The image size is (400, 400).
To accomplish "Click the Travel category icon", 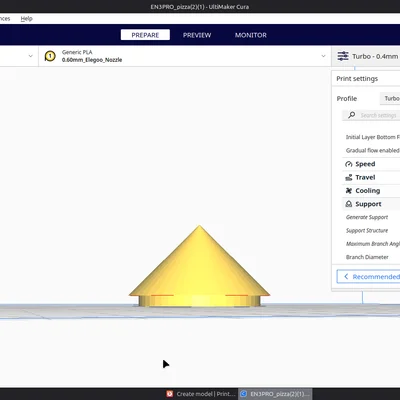I will tap(349, 177).
